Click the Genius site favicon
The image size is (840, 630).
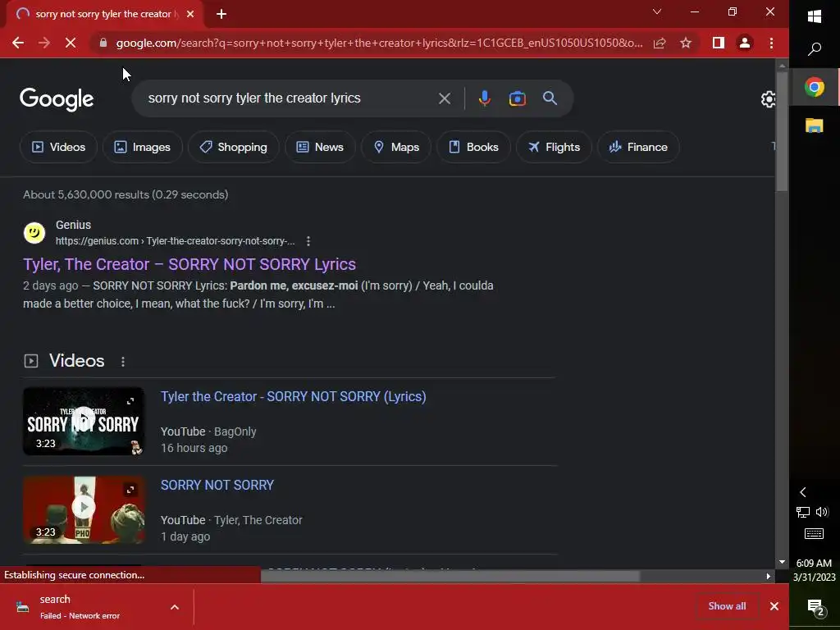[34, 233]
